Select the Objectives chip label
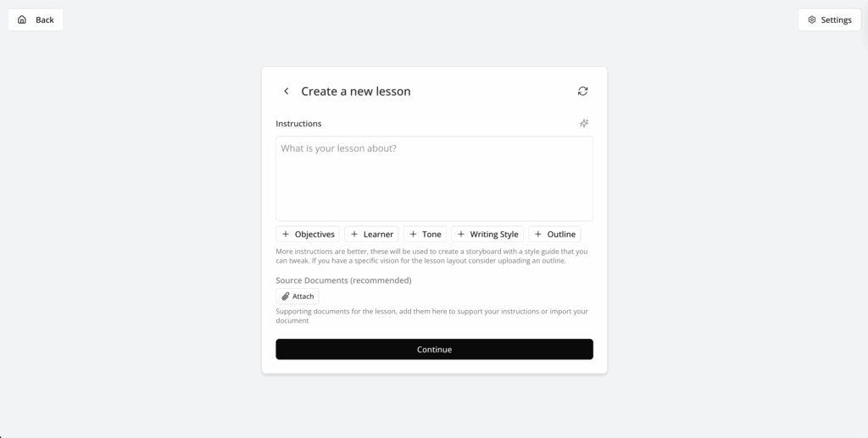 click(314, 235)
